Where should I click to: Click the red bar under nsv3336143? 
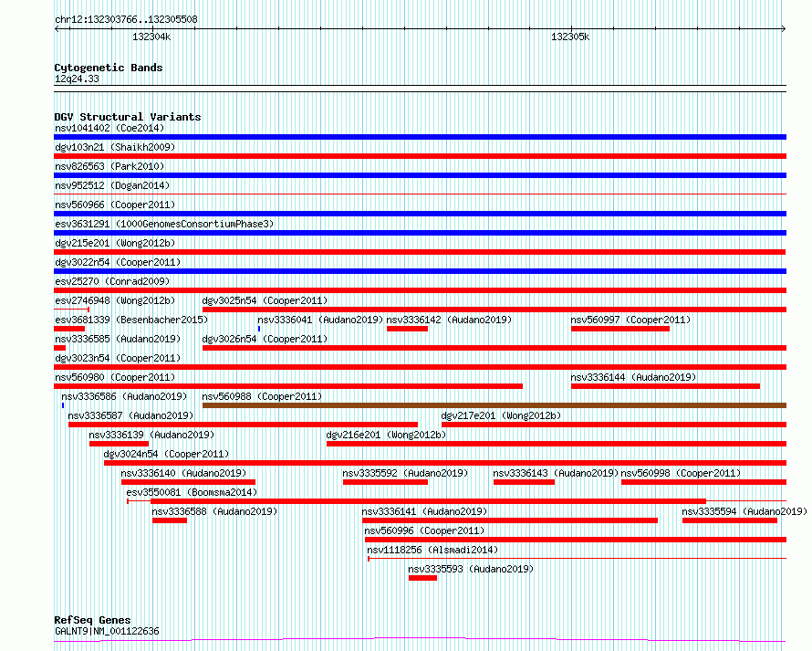524,482
